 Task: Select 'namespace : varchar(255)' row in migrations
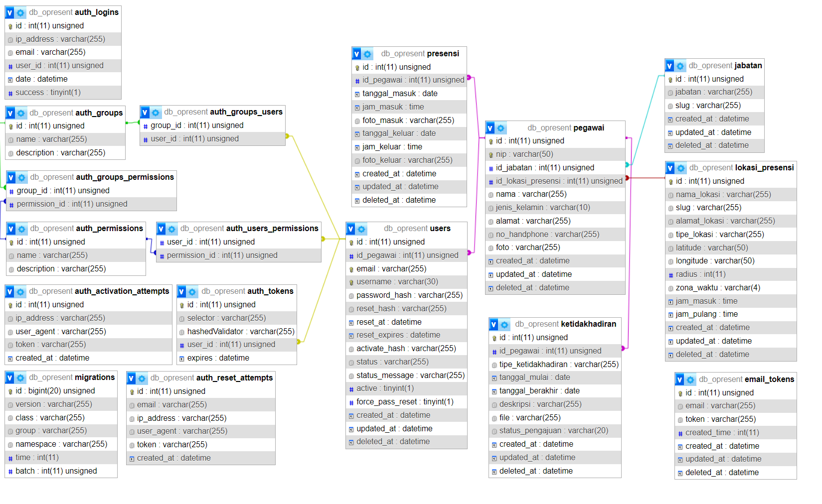pyautogui.click(x=61, y=444)
